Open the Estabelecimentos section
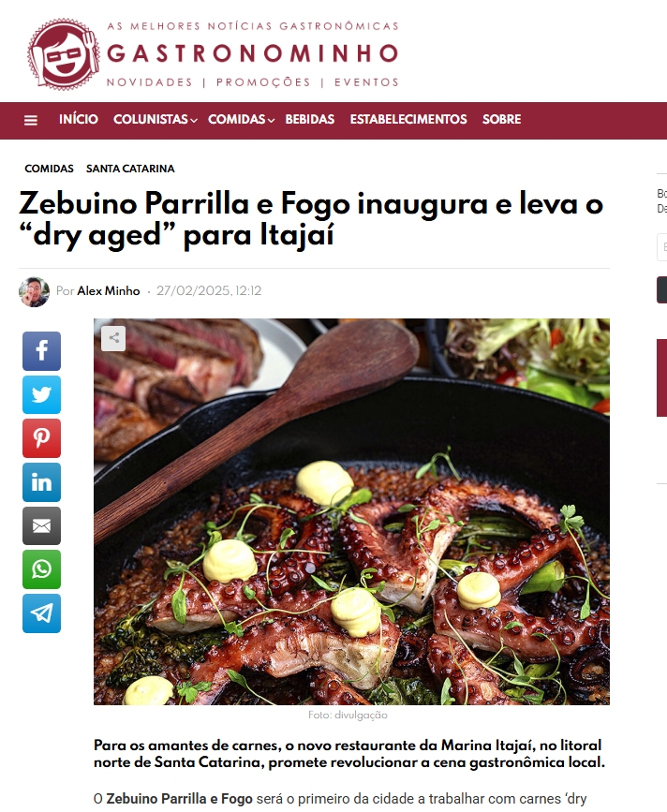667x812 pixels. 408,119
